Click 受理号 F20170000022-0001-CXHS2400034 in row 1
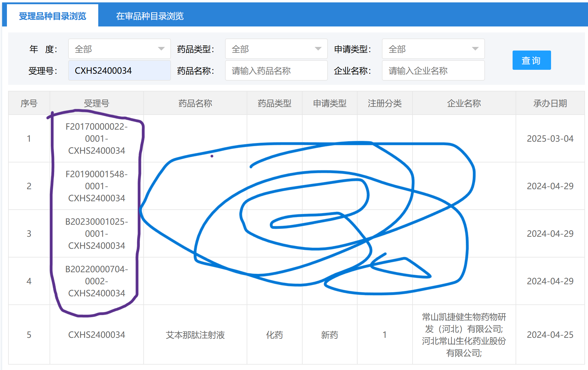The image size is (588, 370). pyautogui.click(x=96, y=138)
